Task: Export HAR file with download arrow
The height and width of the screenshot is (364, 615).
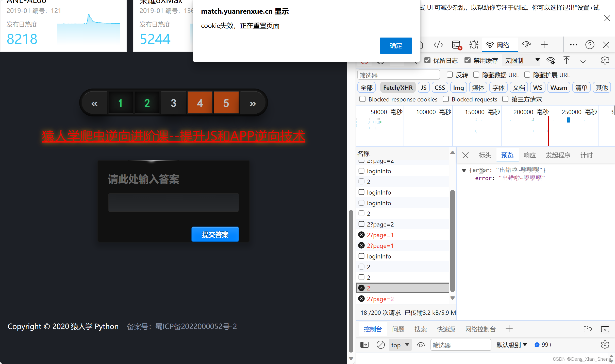Action: (x=583, y=60)
